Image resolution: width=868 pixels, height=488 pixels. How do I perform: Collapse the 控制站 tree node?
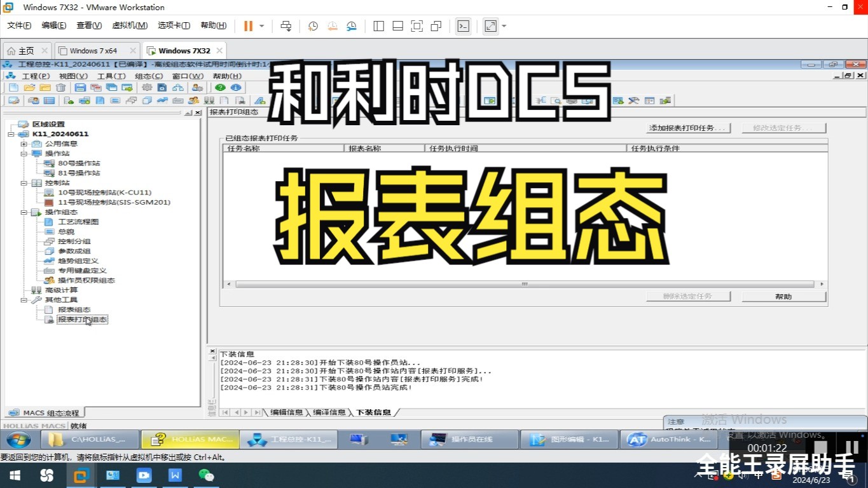pos(24,183)
